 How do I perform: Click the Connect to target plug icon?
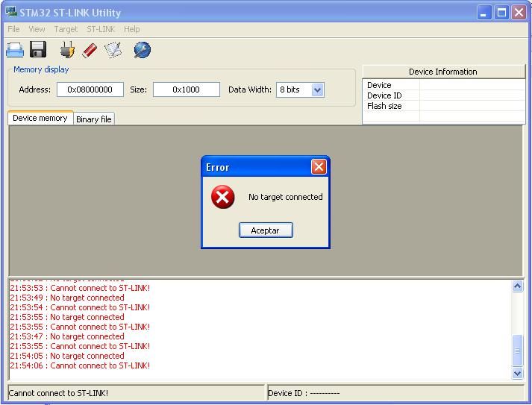(x=67, y=50)
